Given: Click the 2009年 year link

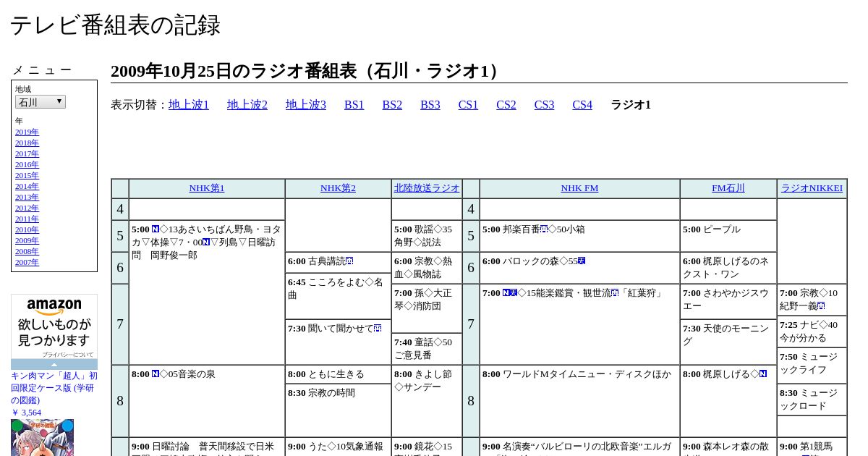Looking at the screenshot, I should point(27,240).
